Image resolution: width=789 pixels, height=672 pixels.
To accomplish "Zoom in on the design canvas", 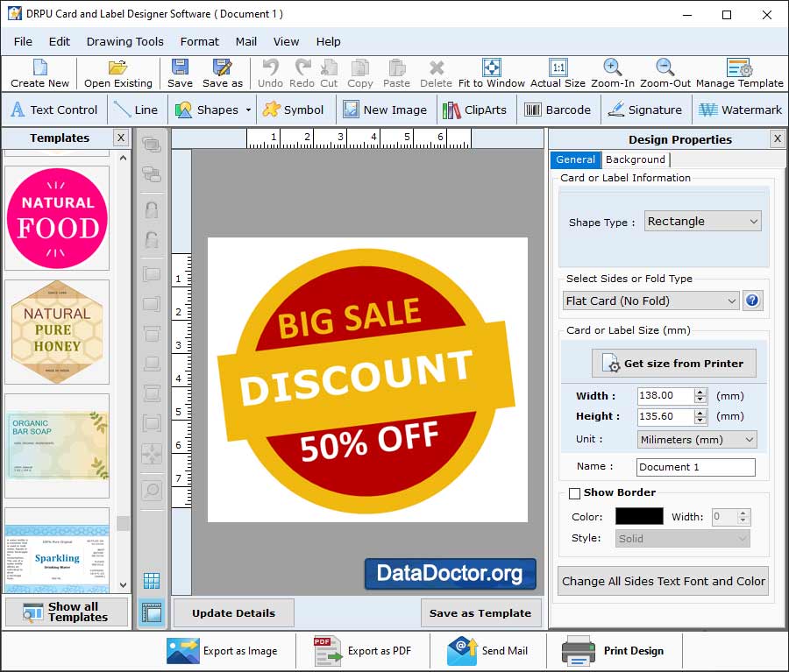I will pyautogui.click(x=611, y=73).
